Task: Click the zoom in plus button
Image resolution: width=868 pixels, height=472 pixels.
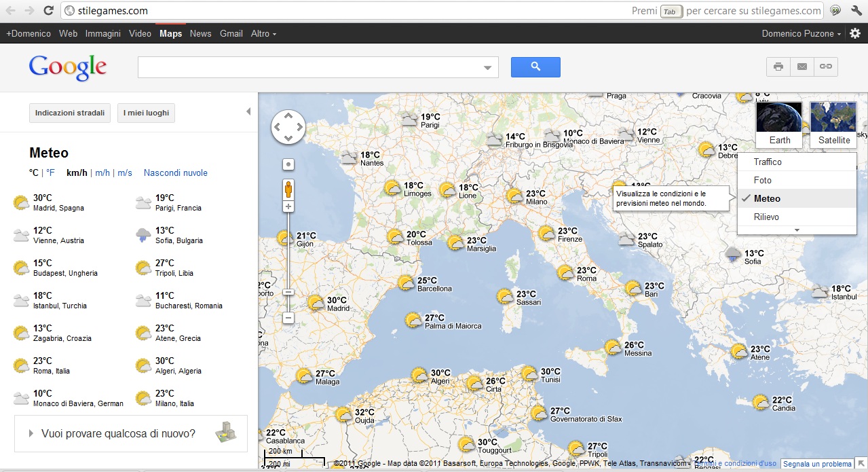Action: [x=288, y=206]
